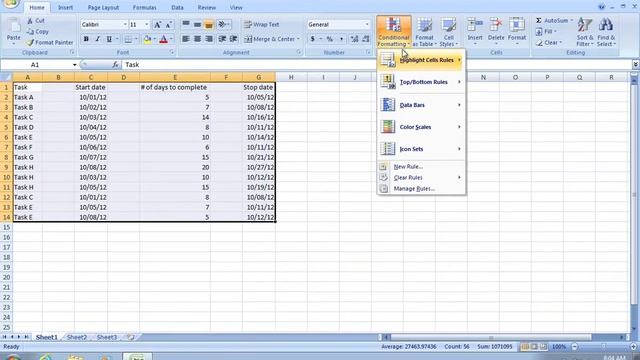640x360 pixels.
Task: Switch to the Sheet3 worksheet tab
Action: (107, 337)
